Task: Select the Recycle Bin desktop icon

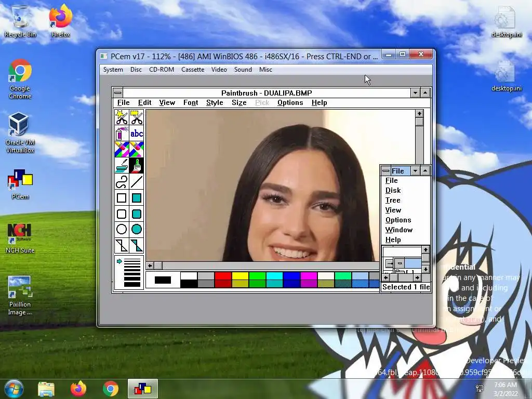Action: tap(20, 21)
